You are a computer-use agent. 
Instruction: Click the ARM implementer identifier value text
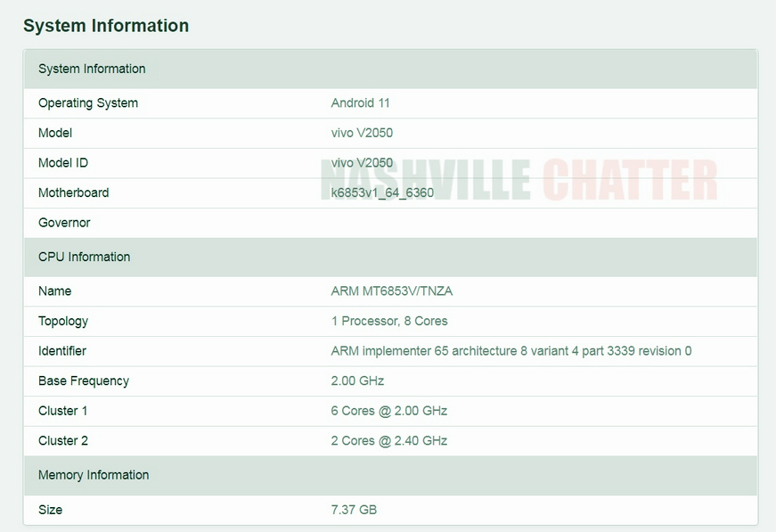coord(511,351)
